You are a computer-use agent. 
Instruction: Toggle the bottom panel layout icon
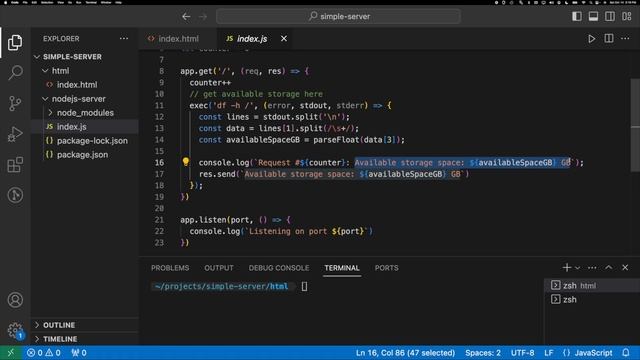(593, 16)
